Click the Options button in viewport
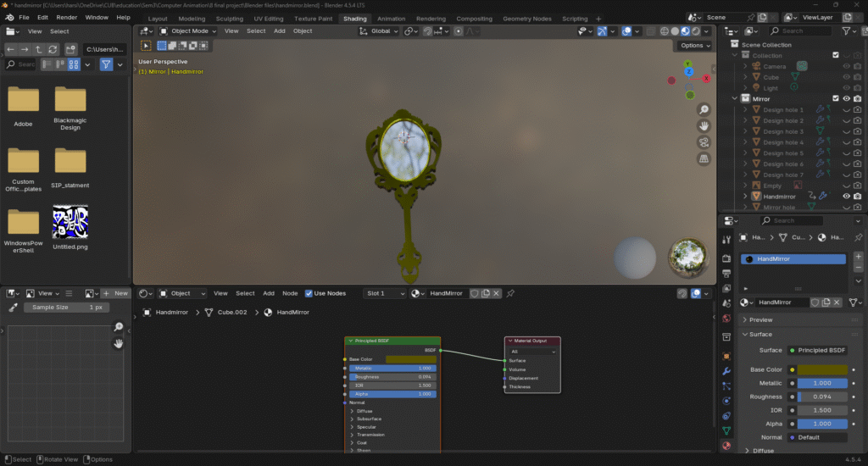The width and height of the screenshot is (868, 466). pyautogui.click(x=693, y=46)
